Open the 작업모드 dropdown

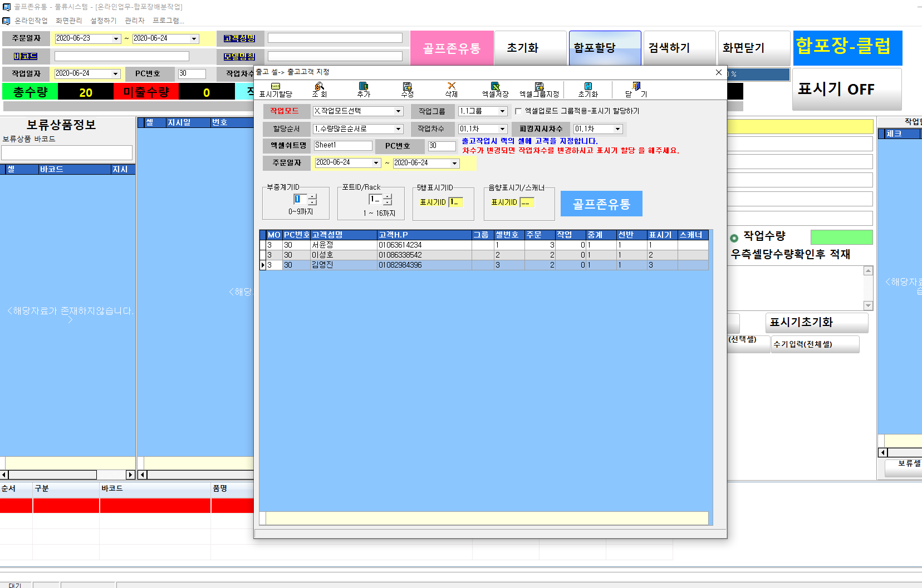(x=398, y=111)
